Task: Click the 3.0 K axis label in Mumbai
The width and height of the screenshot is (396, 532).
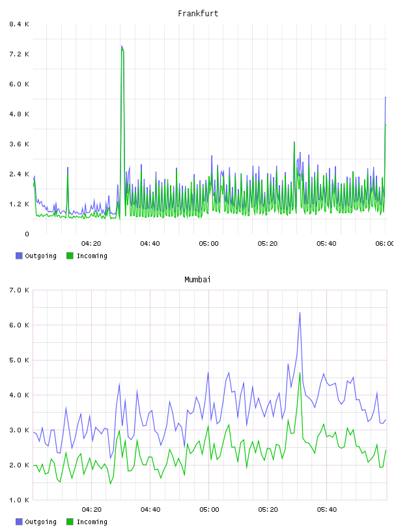Action: click(20, 430)
